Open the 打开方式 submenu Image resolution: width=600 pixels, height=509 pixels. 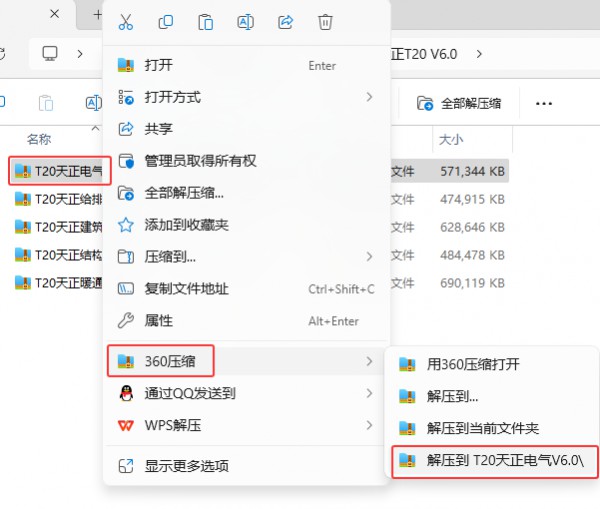tap(246, 97)
